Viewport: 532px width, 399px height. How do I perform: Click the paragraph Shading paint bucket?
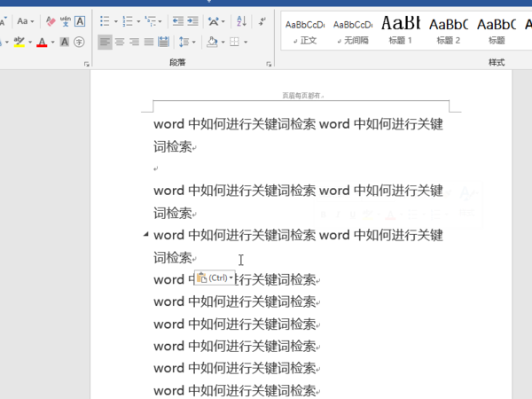point(213,42)
